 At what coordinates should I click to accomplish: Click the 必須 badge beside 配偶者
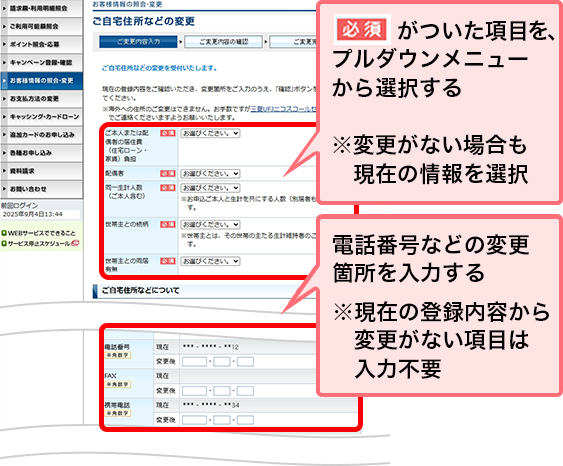pos(168,173)
